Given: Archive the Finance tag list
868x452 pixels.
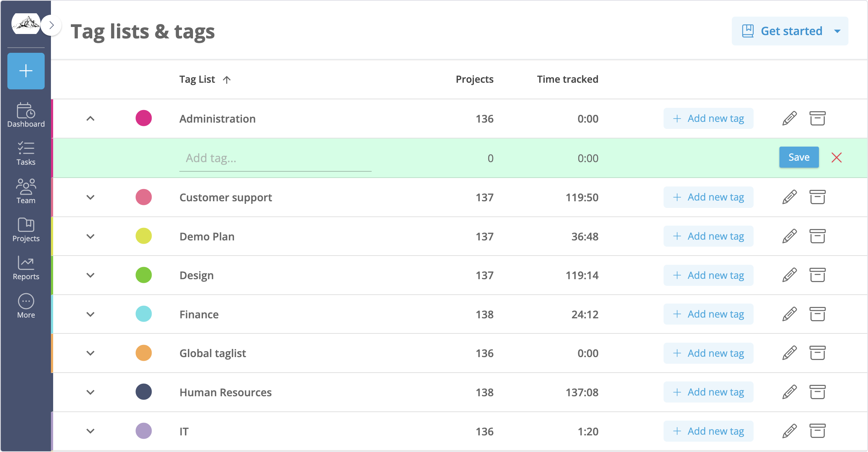Looking at the screenshot, I should (817, 314).
